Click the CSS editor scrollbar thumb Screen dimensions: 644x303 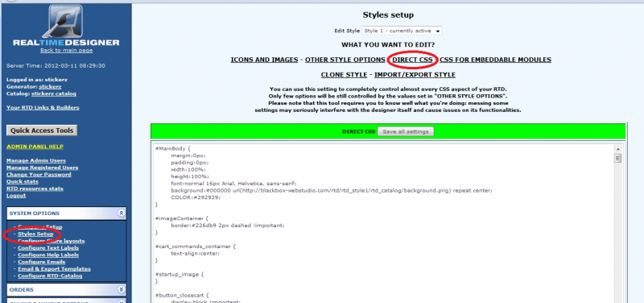[617, 158]
